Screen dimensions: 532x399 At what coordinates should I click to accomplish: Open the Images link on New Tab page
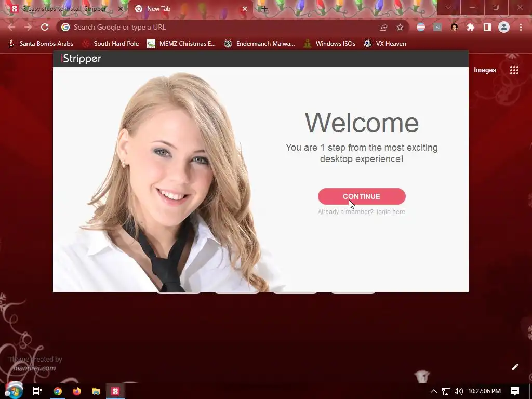pyautogui.click(x=485, y=70)
